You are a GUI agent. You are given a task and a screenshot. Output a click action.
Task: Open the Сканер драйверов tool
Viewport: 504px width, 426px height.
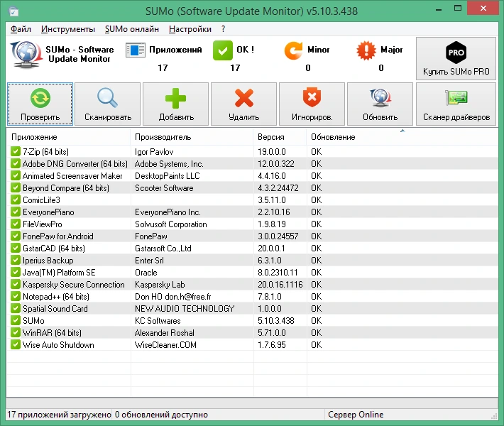pos(456,104)
